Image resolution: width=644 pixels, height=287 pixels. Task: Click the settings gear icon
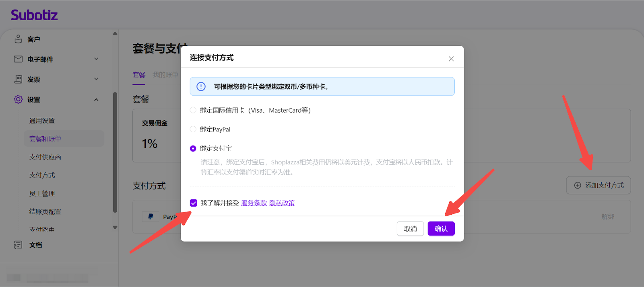(18, 99)
